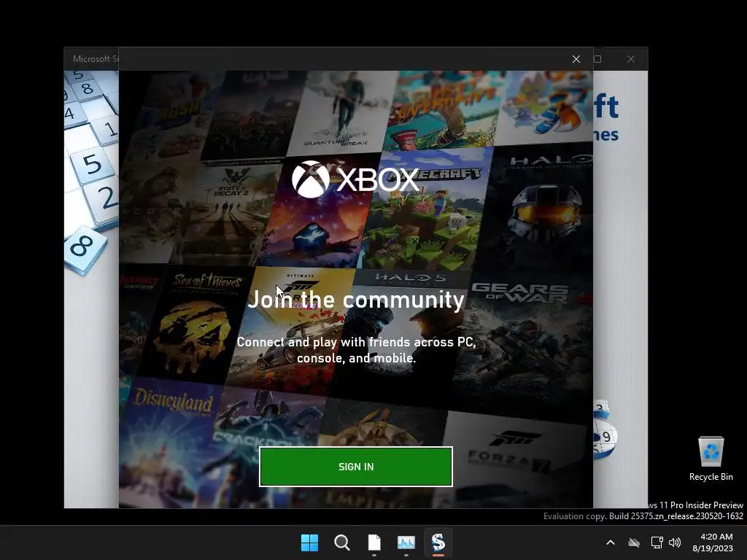Click the green SIGN IN button
747x560 pixels.
point(356,467)
